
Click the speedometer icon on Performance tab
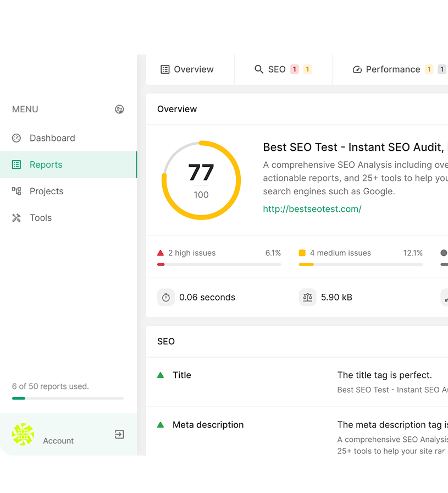pos(358,69)
